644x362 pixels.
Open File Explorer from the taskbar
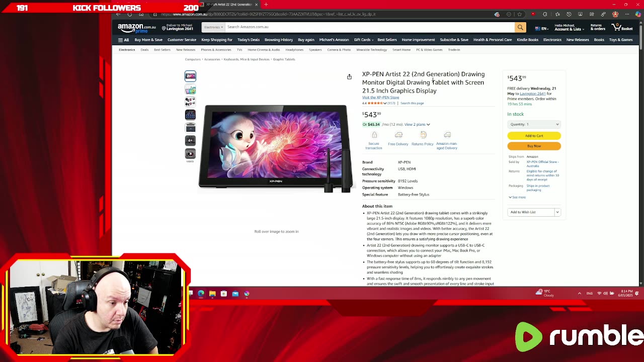[212, 294]
